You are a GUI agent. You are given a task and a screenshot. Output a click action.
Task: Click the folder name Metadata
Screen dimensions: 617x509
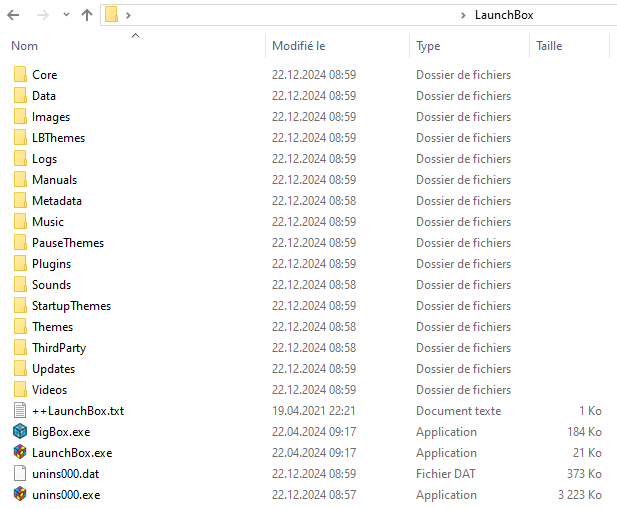pos(57,201)
